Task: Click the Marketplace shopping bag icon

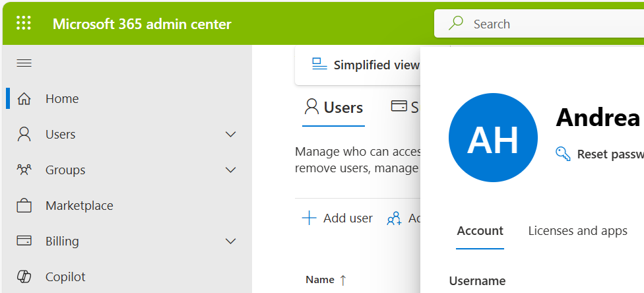Action: pyautogui.click(x=24, y=205)
